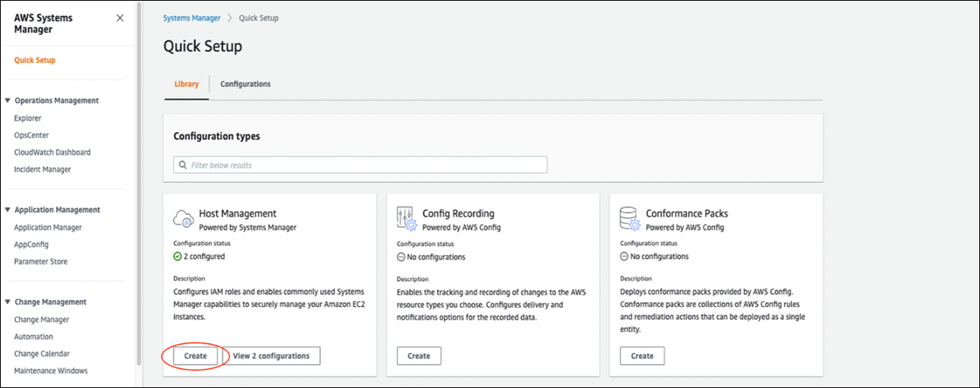Close the AWS Systems Manager sidebar

point(120,18)
